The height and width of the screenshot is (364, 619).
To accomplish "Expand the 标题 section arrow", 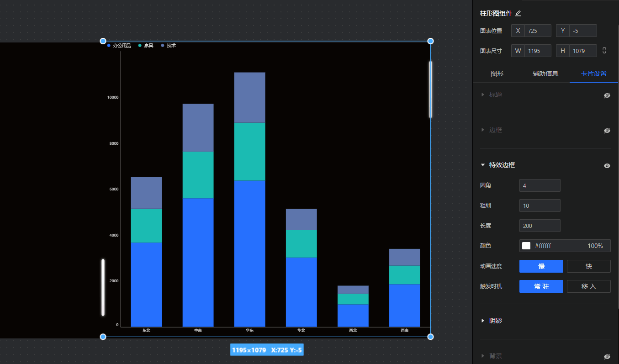I will (x=483, y=95).
